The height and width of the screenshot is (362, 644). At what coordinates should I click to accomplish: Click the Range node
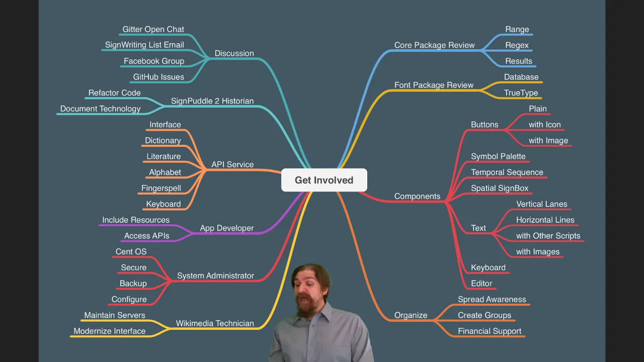[x=517, y=29]
